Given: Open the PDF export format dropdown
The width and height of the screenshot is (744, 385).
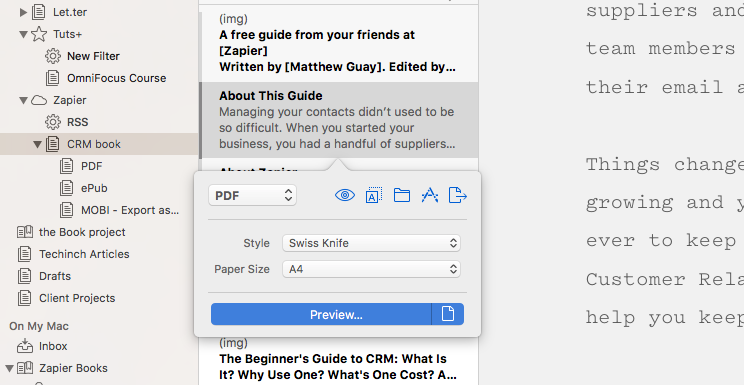Looking at the screenshot, I should [x=252, y=195].
